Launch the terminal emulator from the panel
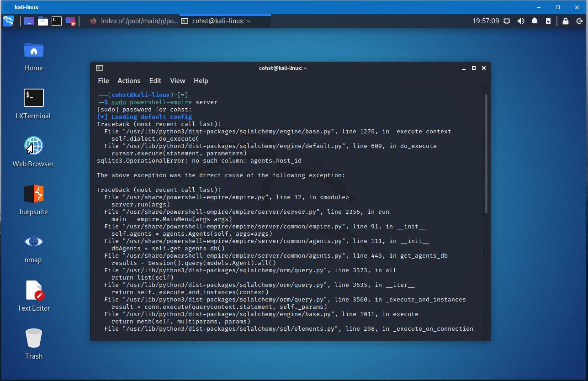The width and height of the screenshot is (588, 381). click(x=57, y=21)
